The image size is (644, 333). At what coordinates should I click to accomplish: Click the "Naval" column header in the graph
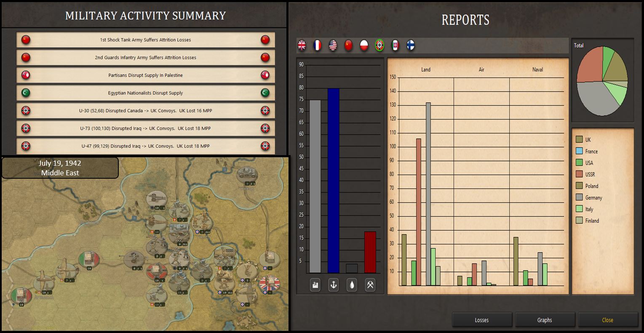pyautogui.click(x=538, y=70)
